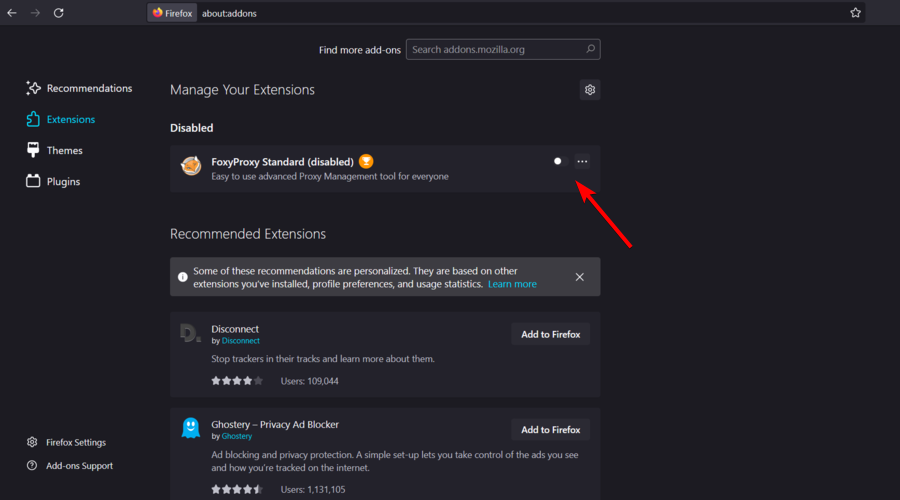
Task: Click the Disabled section heading
Action: tap(191, 128)
